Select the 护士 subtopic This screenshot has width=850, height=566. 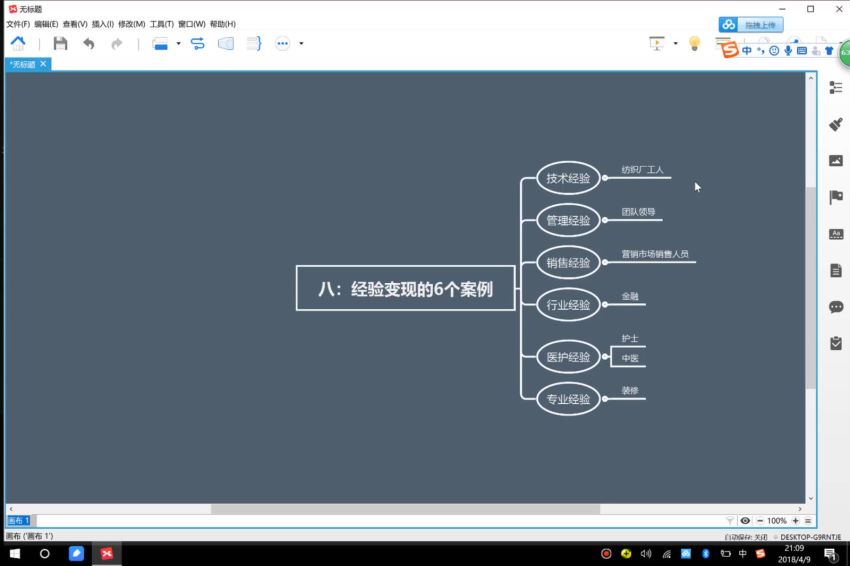630,339
